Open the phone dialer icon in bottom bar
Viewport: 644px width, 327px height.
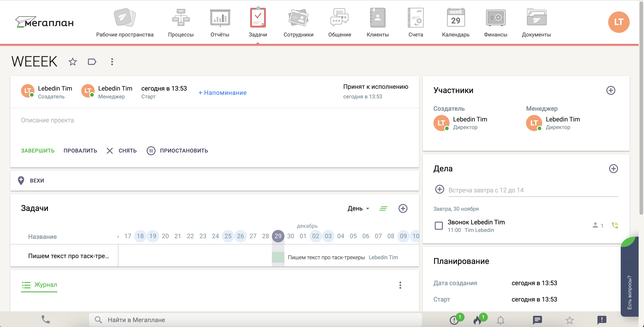pos(45,319)
